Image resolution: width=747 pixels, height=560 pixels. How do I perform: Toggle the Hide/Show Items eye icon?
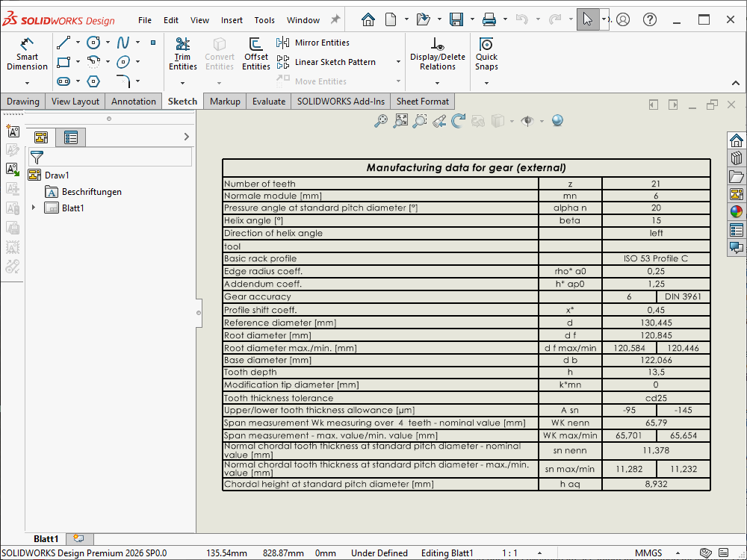(528, 120)
